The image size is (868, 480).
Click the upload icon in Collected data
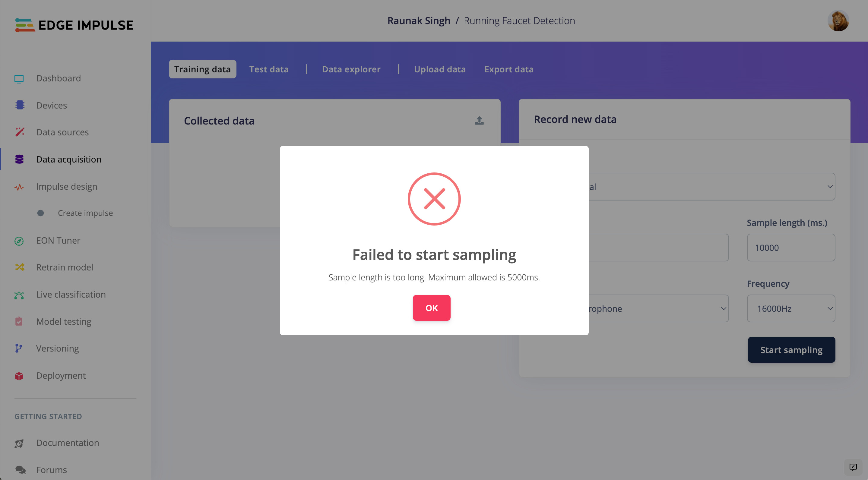point(479,121)
